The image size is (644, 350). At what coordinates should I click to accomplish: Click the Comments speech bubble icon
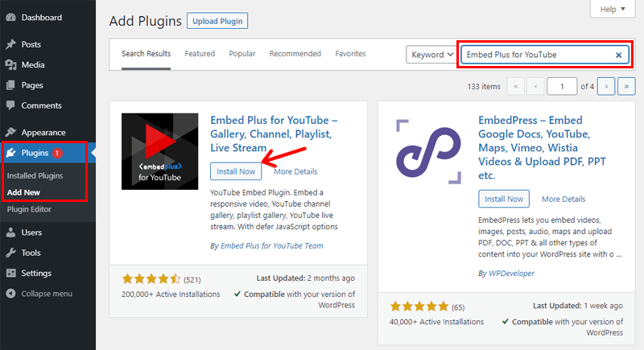point(11,105)
